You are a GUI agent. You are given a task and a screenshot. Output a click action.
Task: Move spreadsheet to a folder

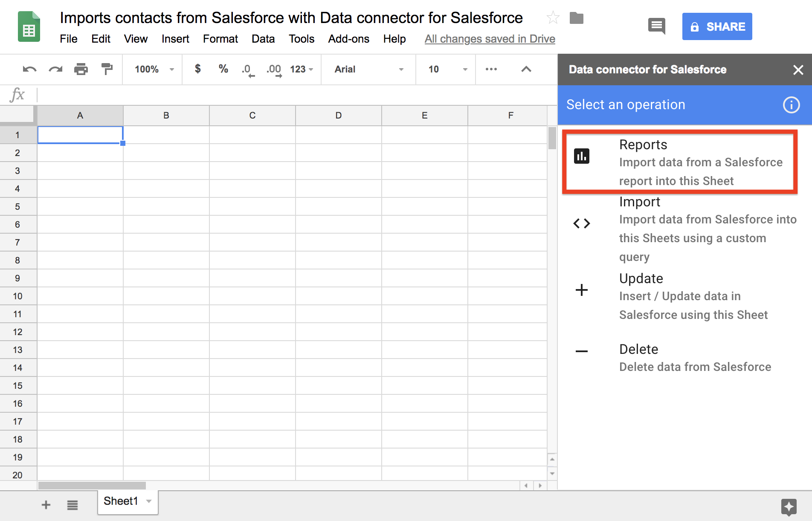pyautogui.click(x=577, y=18)
